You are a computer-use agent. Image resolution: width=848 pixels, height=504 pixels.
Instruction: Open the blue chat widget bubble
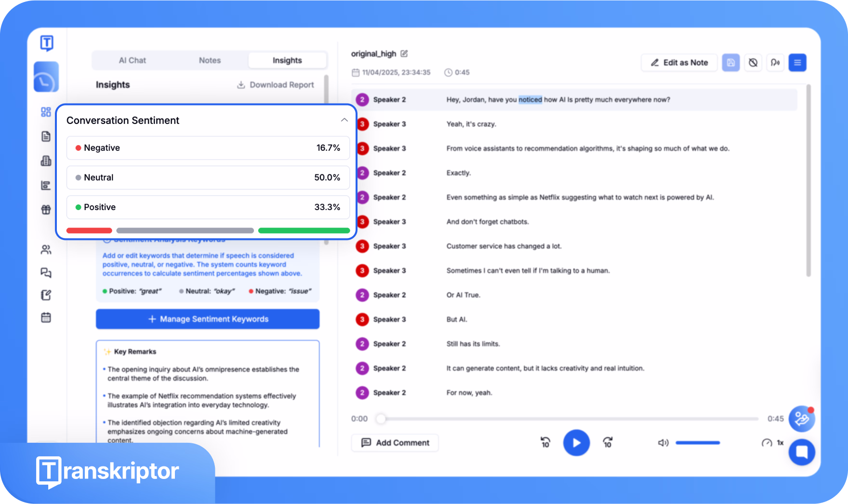802,452
